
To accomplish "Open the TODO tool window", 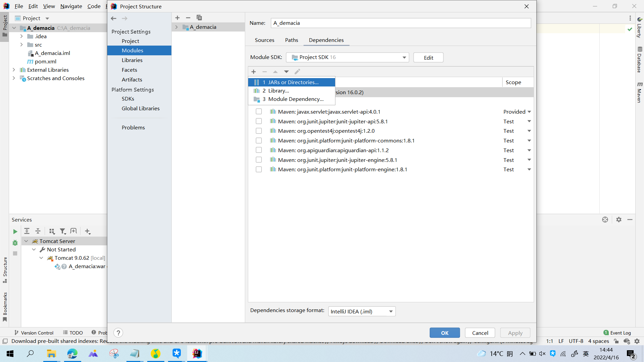I will (x=73, y=333).
